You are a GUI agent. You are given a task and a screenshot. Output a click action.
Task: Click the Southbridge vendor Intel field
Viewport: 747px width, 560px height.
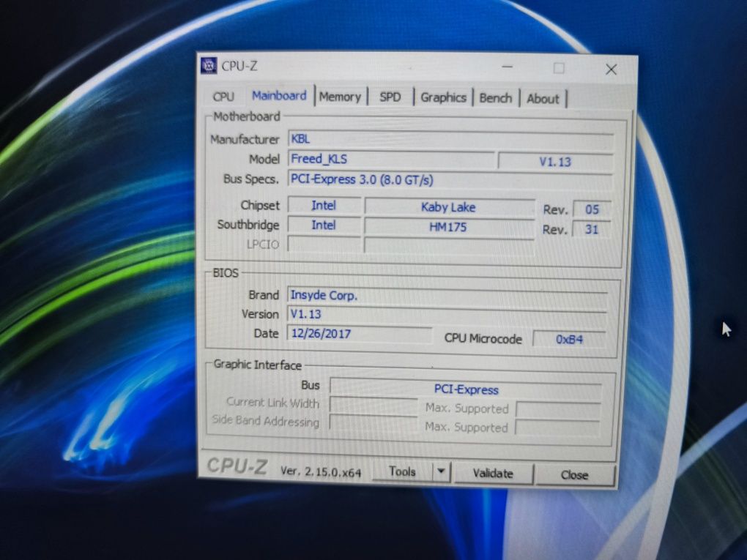click(324, 225)
